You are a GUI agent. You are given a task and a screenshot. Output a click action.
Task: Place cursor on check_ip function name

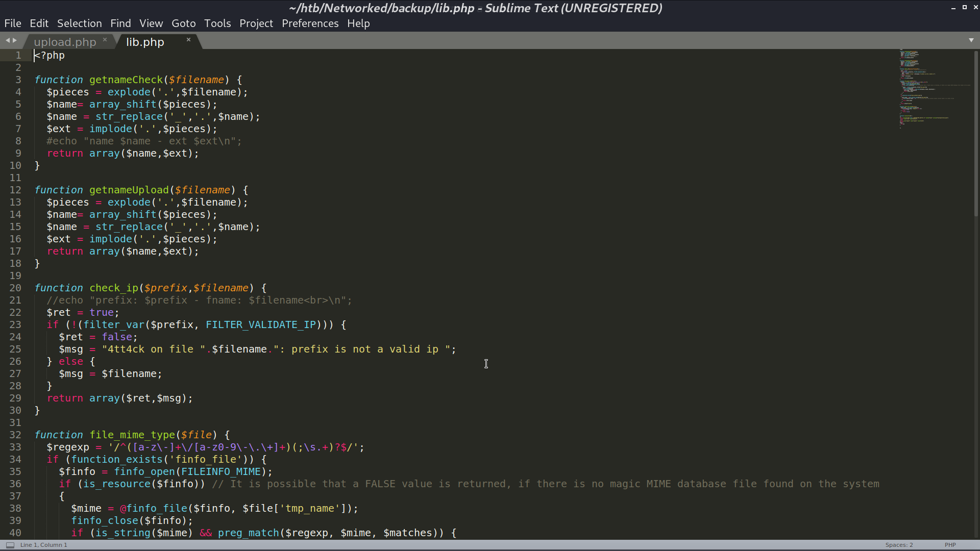[x=114, y=288]
